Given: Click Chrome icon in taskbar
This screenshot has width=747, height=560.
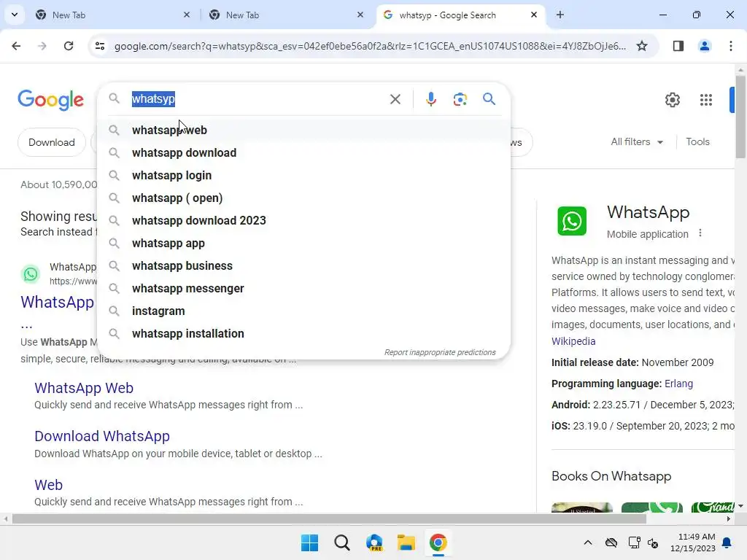Looking at the screenshot, I should click(x=438, y=542).
